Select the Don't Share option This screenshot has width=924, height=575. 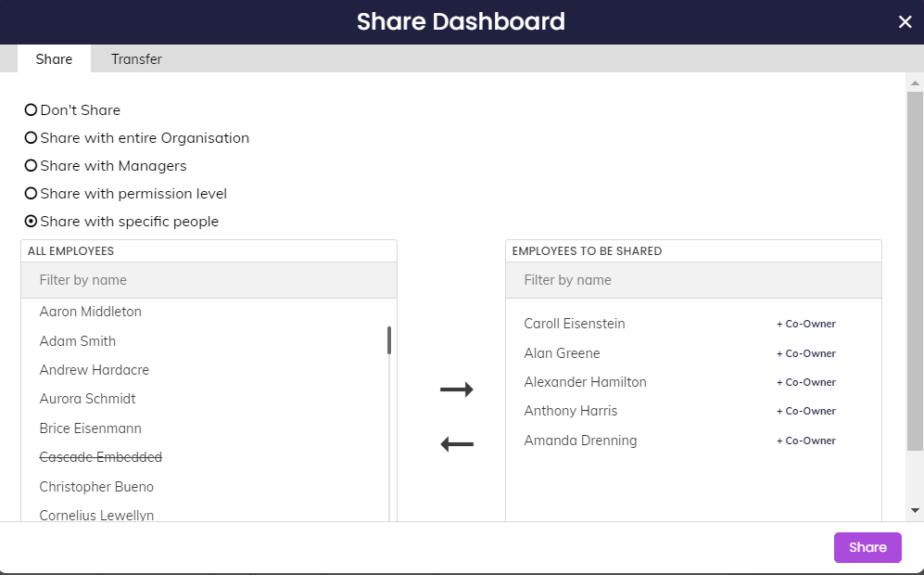(31, 109)
